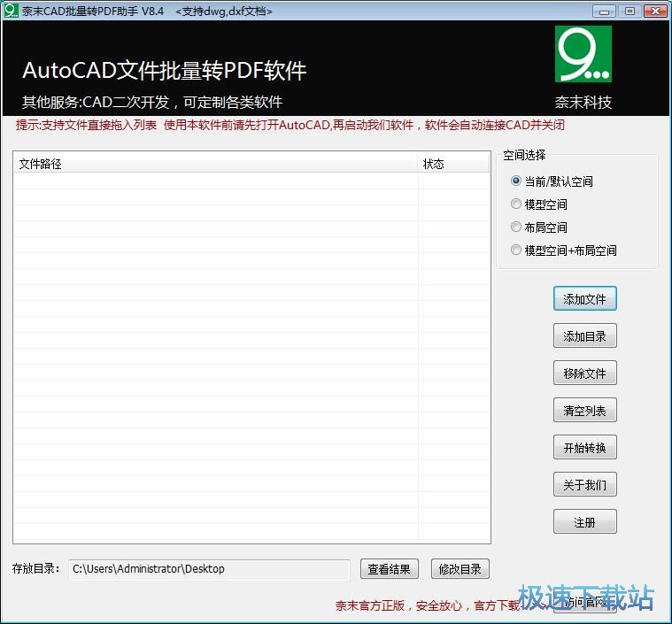
Task: Open the 关于我们 dialog
Action: (x=584, y=485)
